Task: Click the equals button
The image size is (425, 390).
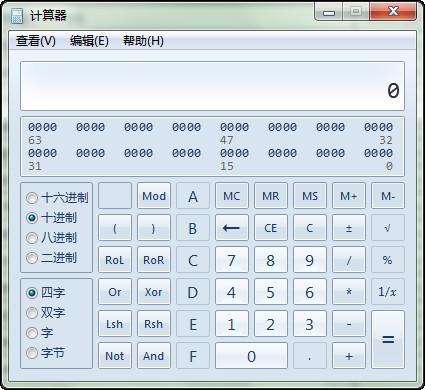Action: click(x=388, y=340)
